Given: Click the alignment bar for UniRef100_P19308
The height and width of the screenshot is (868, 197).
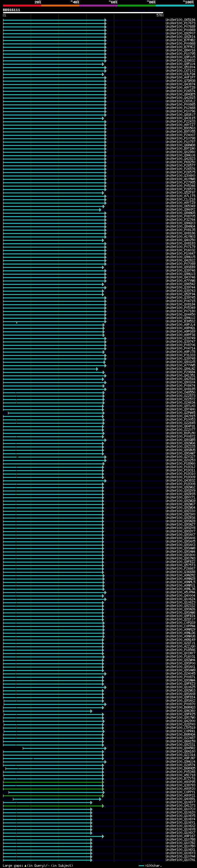Looking at the screenshot, I should coord(54,484).
